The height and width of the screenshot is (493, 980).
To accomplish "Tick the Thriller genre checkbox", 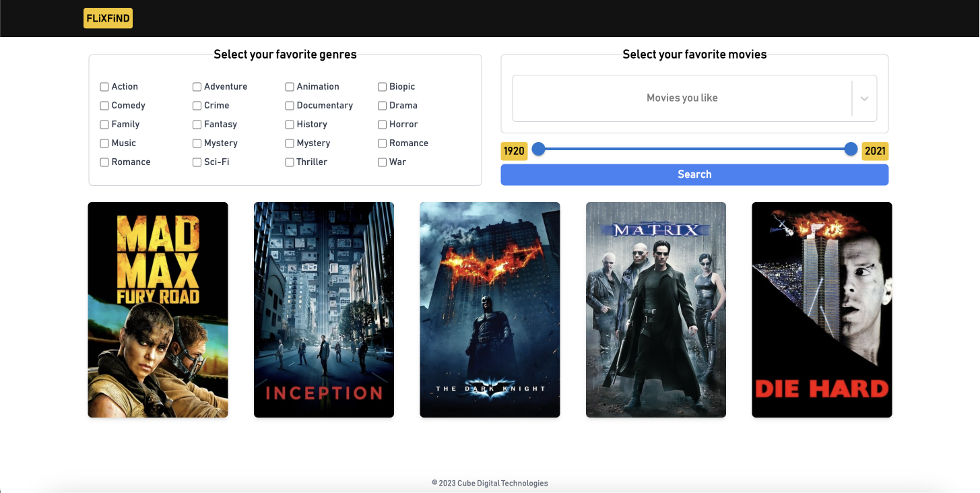I will 290,162.
